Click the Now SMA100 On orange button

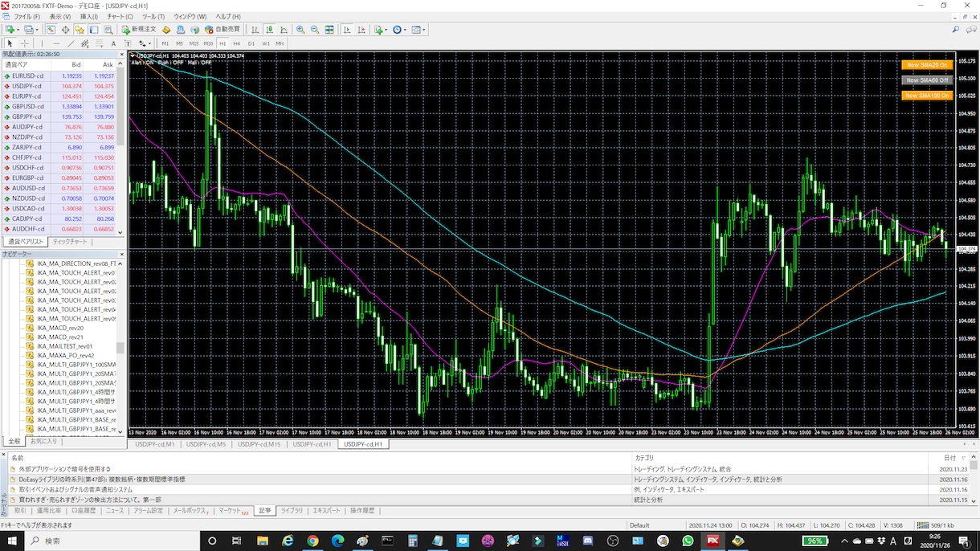coord(927,96)
